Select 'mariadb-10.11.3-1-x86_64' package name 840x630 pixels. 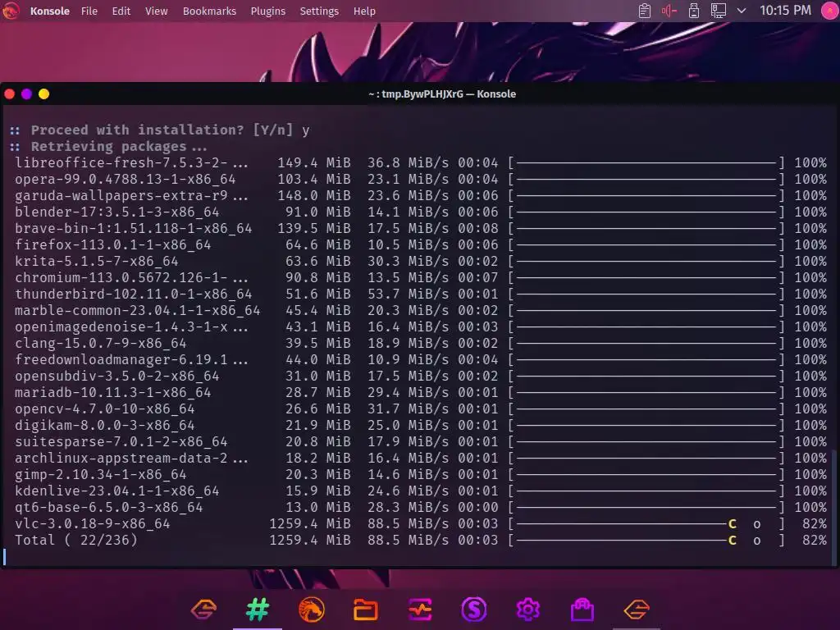(x=112, y=393)
